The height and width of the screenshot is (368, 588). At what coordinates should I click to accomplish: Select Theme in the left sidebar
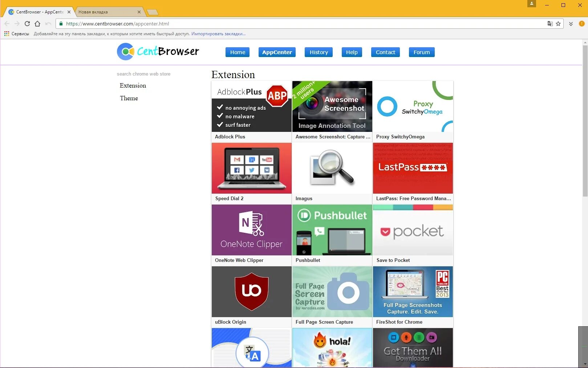pyautogui.click(x=129, y=98)
